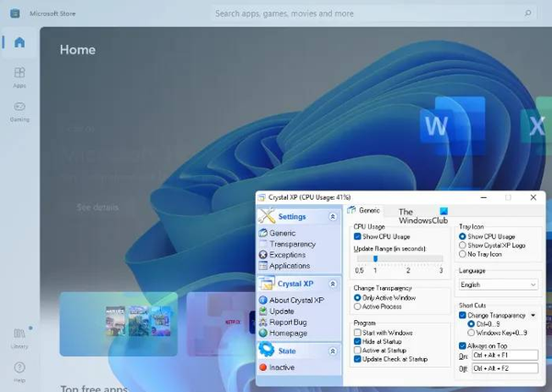Image resolution: width=552 pixels, height=392 pixels.
Task: Toggle the Always on Top checkbox
Action: [463, 346]
